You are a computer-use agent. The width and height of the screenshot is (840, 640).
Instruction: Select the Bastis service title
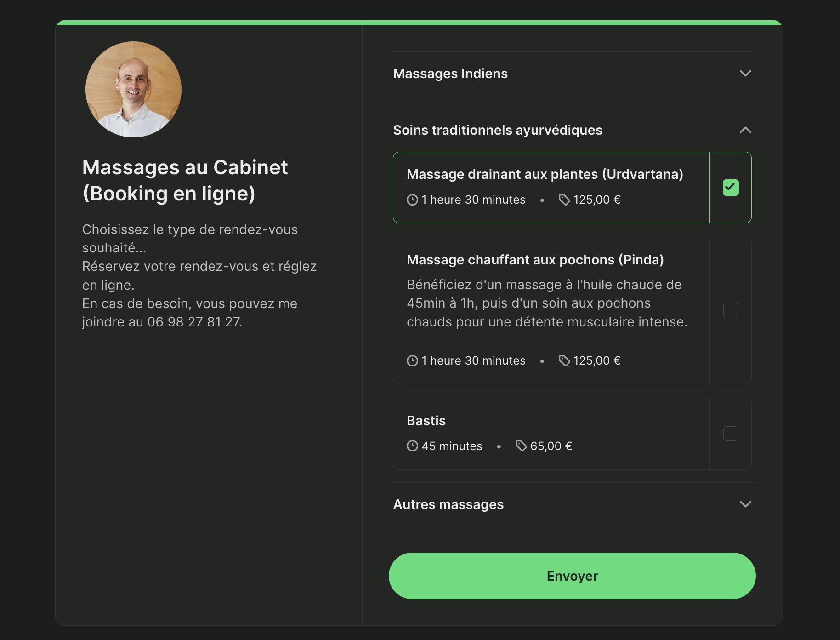click(x=426, y=421)
